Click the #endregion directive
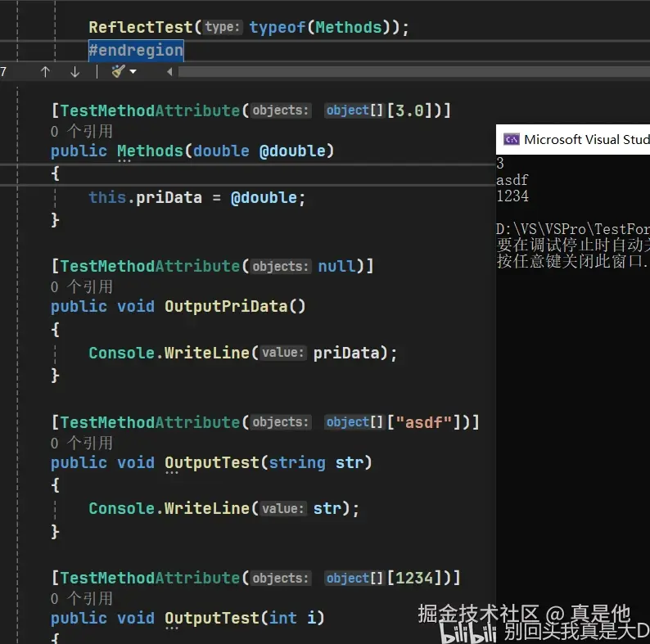650x644 pixels. click(136, 51)
